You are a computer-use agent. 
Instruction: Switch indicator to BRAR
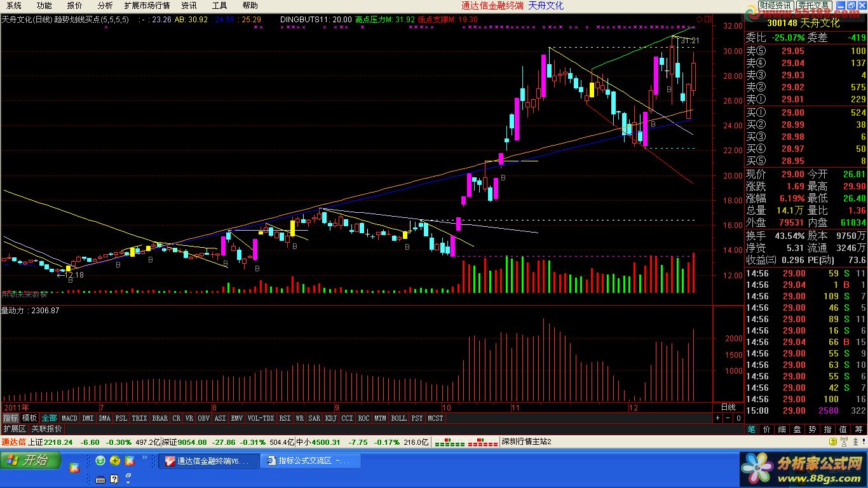click(x=160, y=418)
